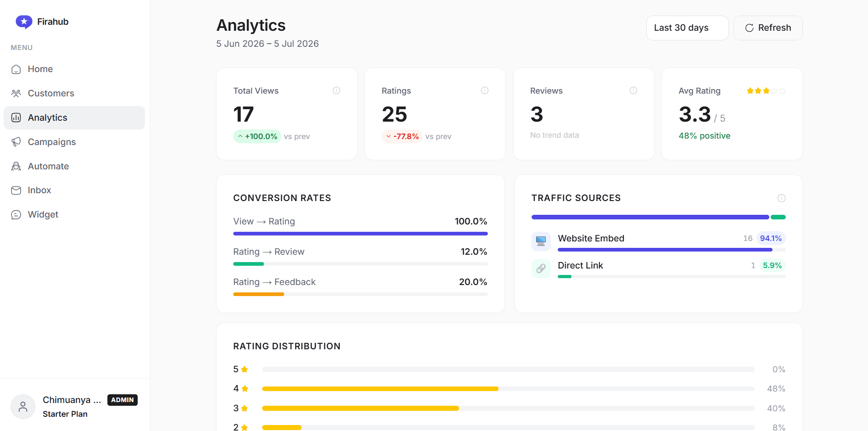Click the 5-star distribution bar
Screen dimensions: 868x431
point(508,369)
